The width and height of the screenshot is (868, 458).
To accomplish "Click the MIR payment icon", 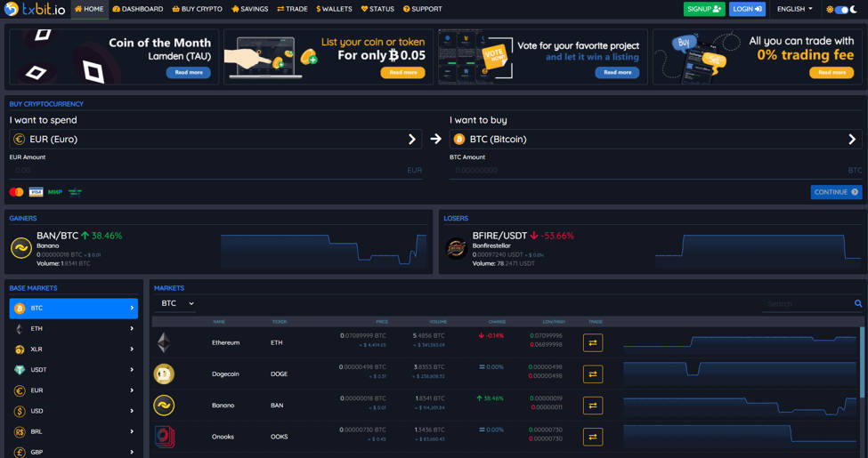I will point(55,192).
